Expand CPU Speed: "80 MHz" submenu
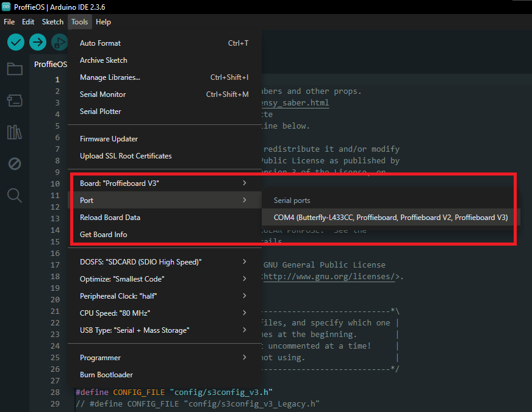Image resolution: width=532 pixels, height=412 pixels. [x=165, y=313]
